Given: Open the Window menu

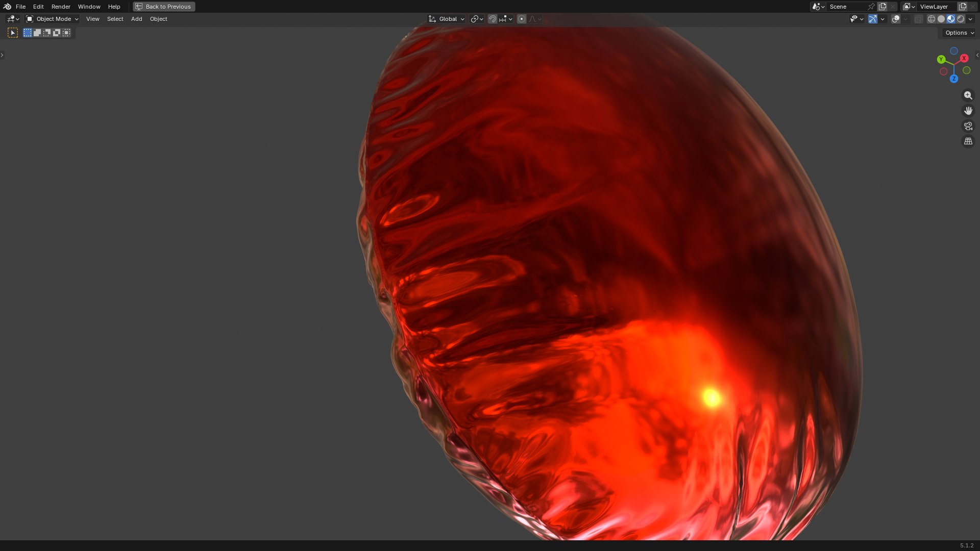Looking at the screenshot, I should [x=89, y=7].
